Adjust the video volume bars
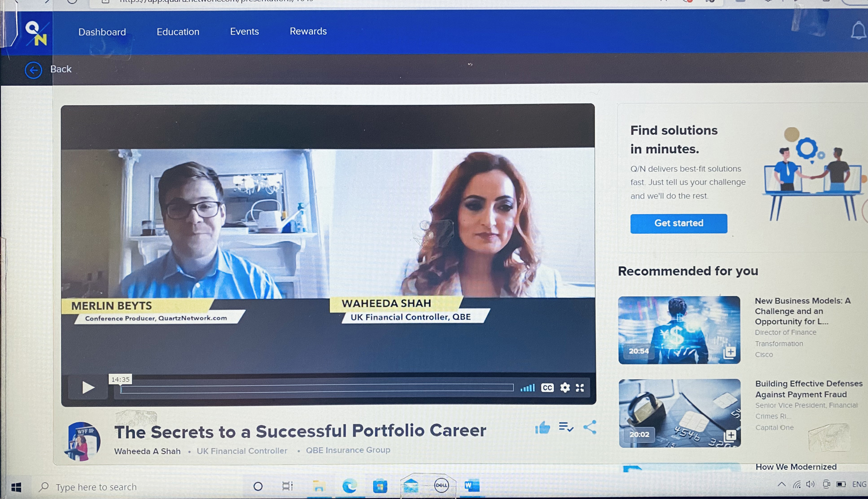This screenshot has height=499, width=868. 528,387
